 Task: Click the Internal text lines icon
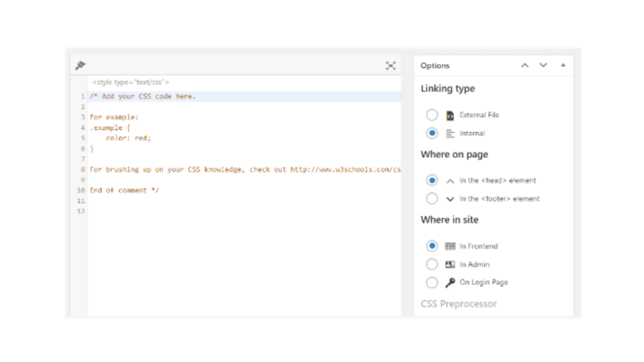tap(450, 133)
